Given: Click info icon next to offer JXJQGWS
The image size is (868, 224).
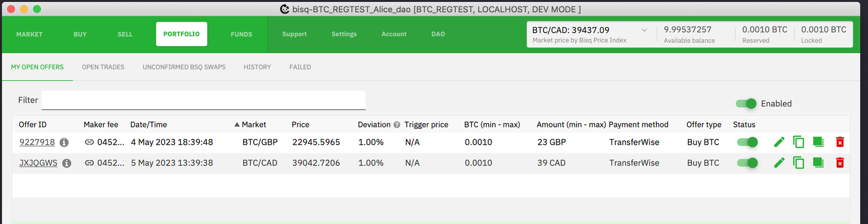Looking at the screenshot, I should (x=67, y=163).
